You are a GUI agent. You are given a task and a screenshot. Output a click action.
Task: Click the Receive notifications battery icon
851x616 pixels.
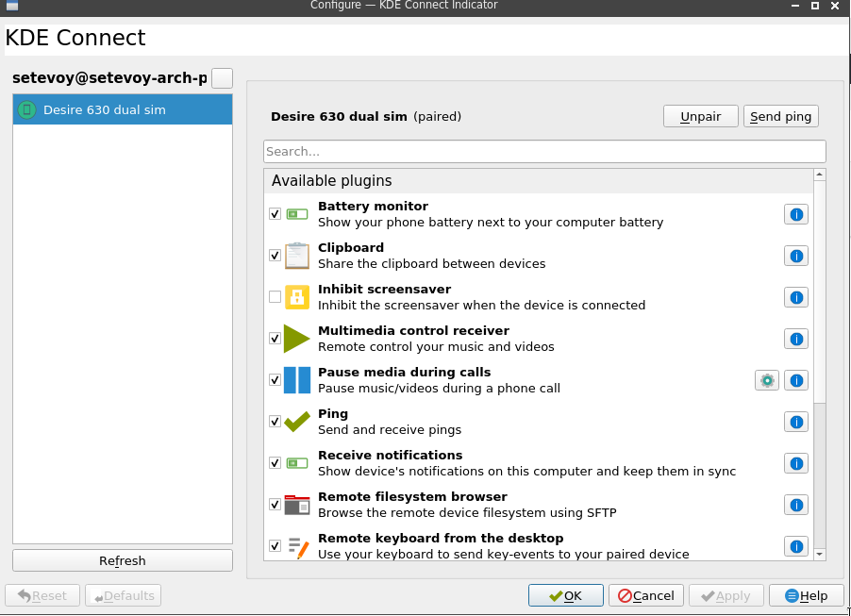click(297, 463)
